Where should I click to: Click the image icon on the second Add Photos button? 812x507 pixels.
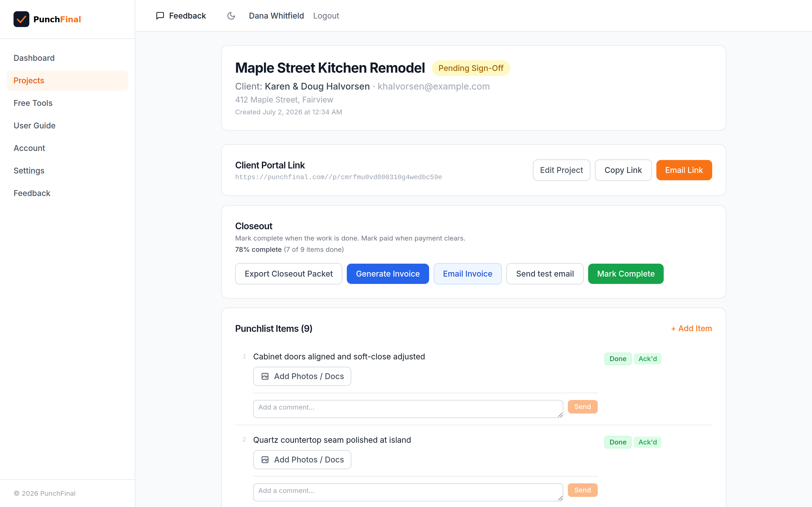[265, 460]
